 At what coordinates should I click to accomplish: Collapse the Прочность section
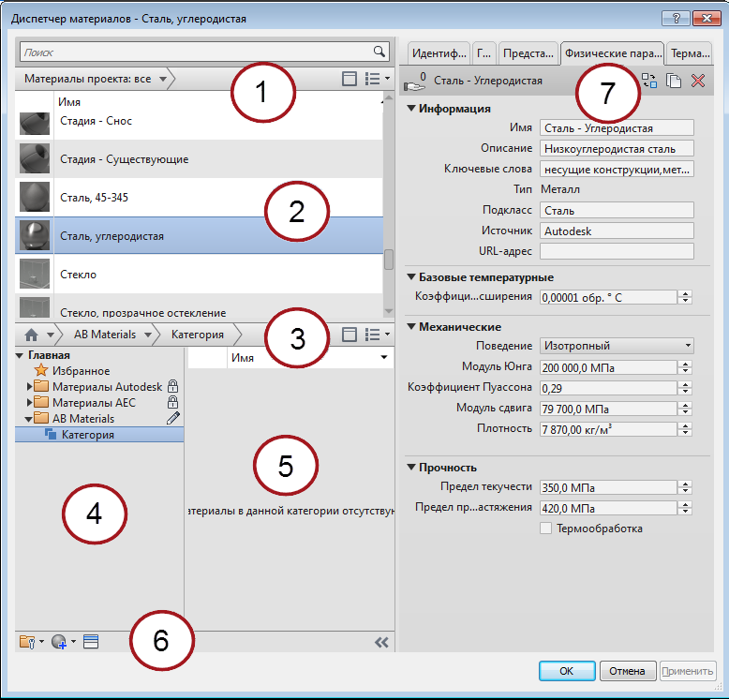click(411, 467)
